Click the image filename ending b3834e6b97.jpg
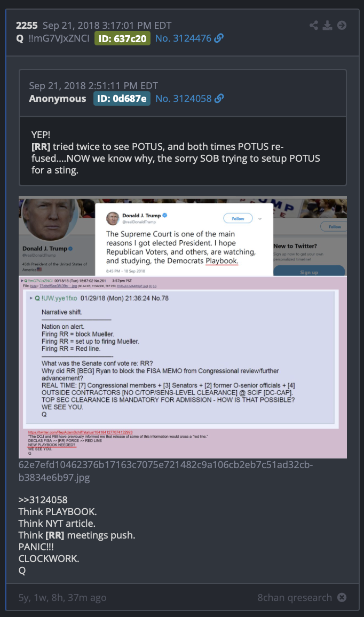 point(165,471)
